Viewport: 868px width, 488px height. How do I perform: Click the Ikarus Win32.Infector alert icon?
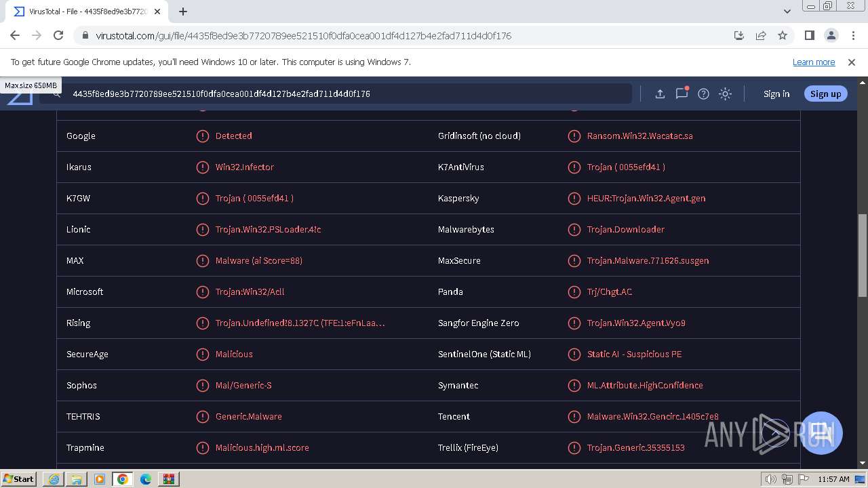[x=202, y=167]
